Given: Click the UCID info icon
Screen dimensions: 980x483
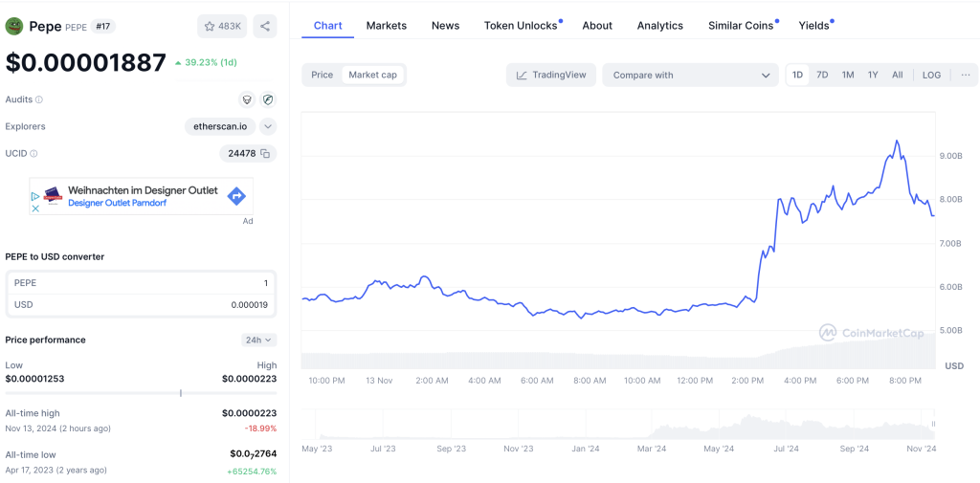Looking at the screenshot, I should pos(33,153).
